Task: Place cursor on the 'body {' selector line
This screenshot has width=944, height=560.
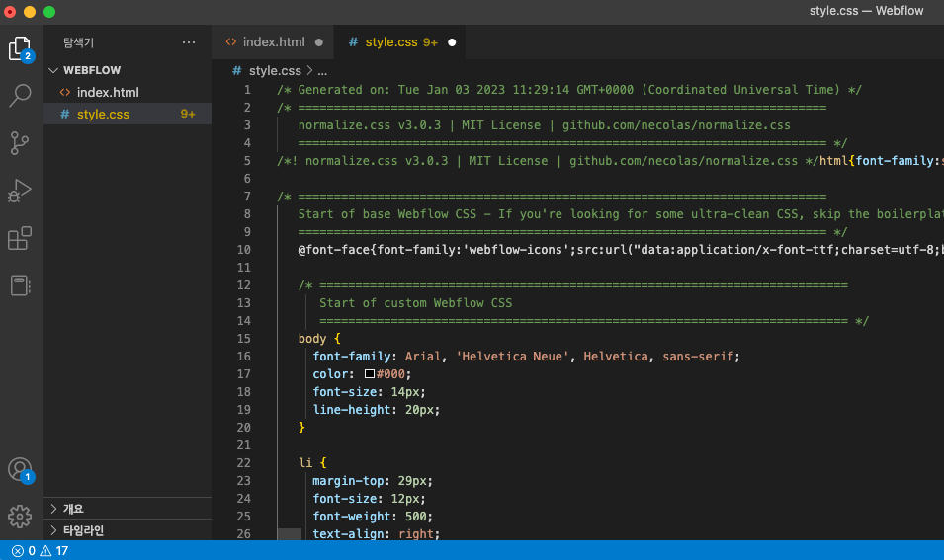Action: click(x=319, y=339)
